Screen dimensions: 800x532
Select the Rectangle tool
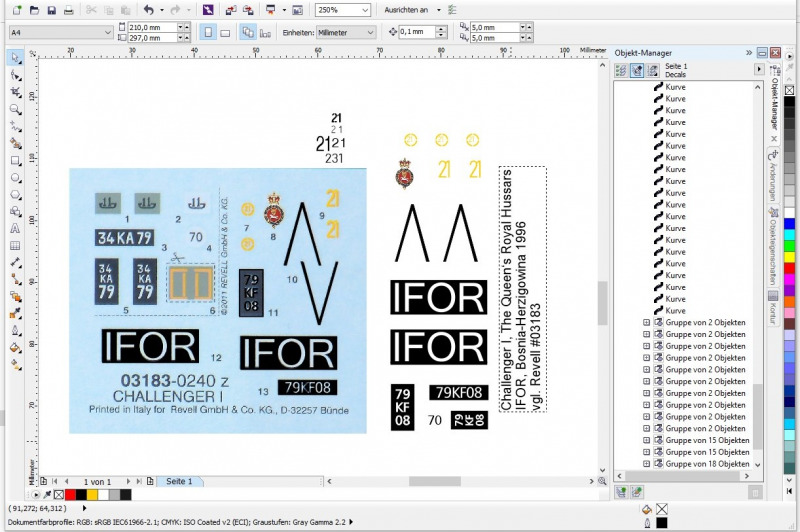tap(15, 161)
